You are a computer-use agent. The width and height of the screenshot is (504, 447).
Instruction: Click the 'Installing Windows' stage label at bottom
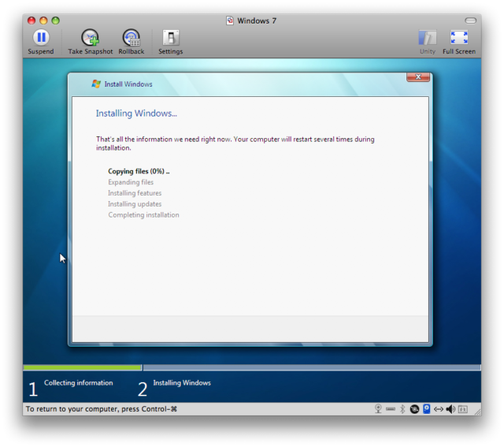182,382
